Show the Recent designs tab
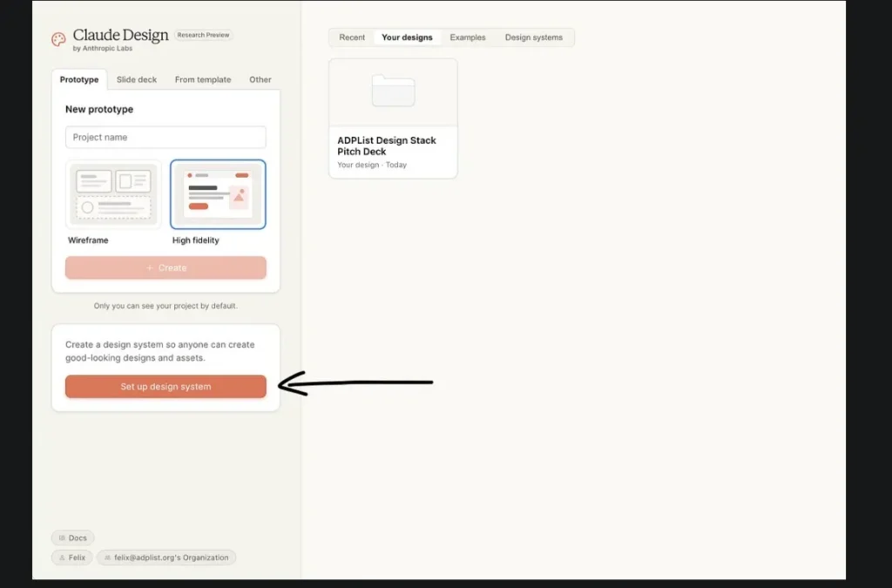 pos(352,37)
